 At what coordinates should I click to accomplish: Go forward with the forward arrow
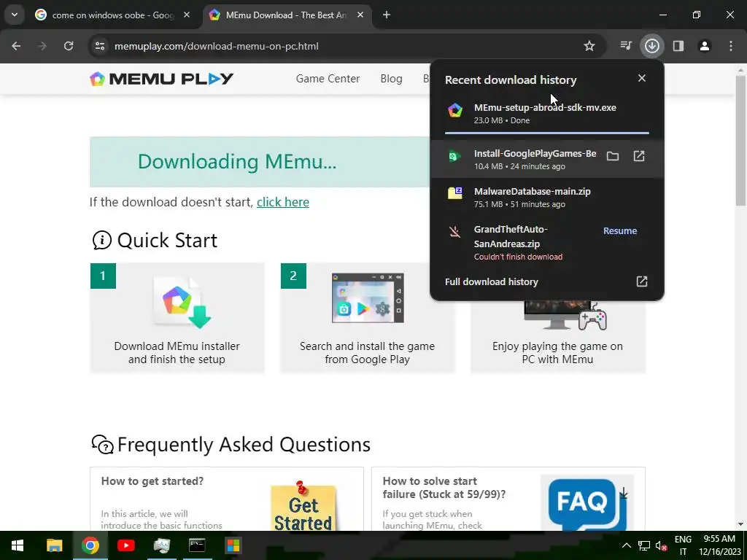42,46
